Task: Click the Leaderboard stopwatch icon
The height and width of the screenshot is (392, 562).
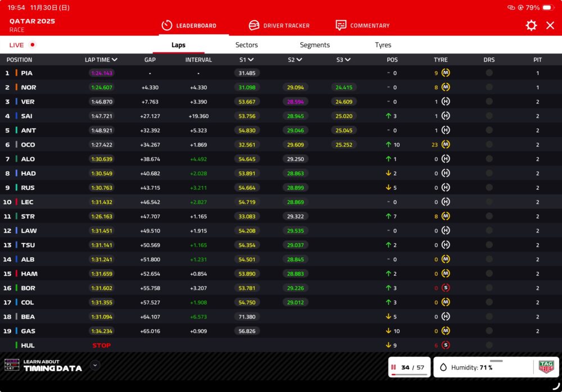Action: [x=166, y=25]
